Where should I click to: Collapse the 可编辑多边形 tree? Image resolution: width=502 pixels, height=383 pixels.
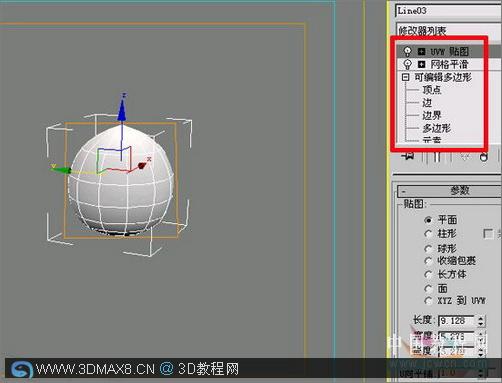click(x=405, y=77)
